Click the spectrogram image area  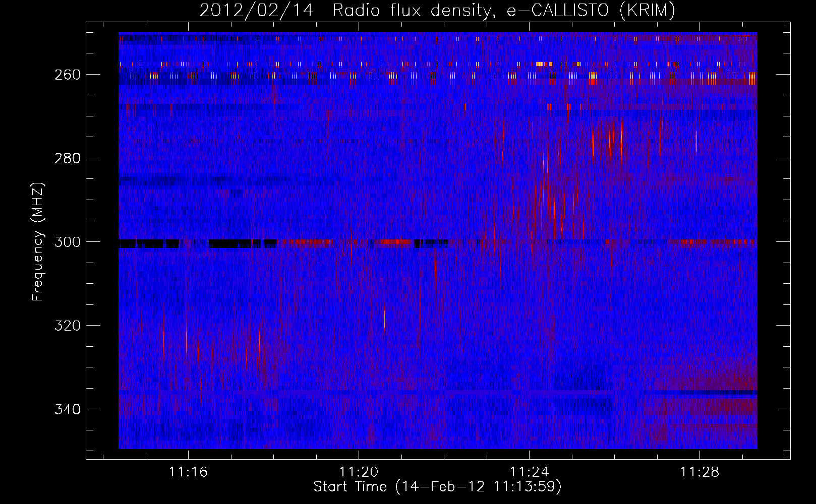coord(438,241)
